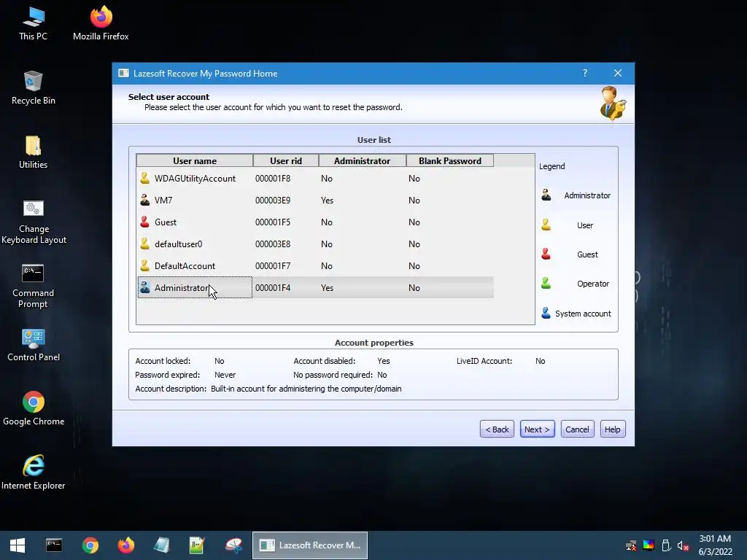Click rid value 000001F4
The width and height of the screenshot is (747, 560).
(273, 287)
